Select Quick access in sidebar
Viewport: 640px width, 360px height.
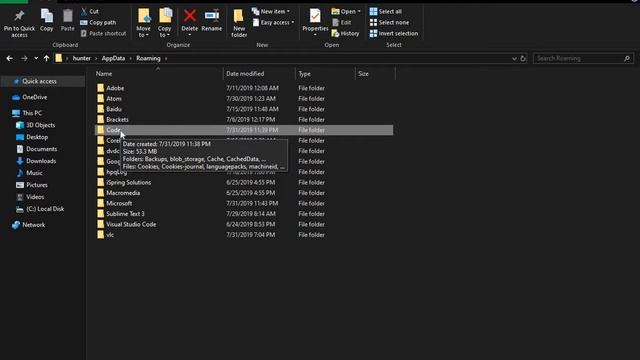tap(39, 81)
